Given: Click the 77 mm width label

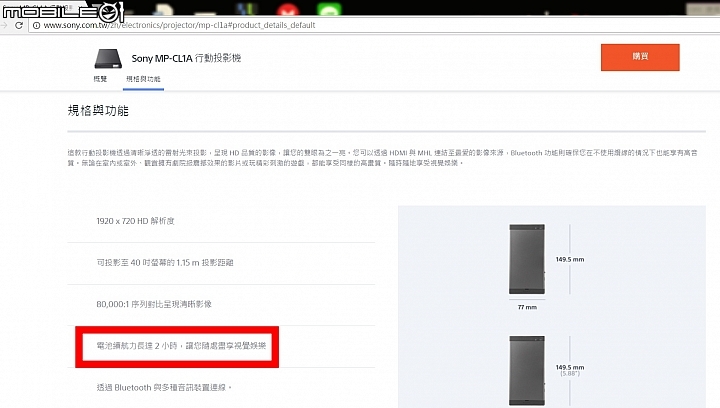Looking at the screenshot, I should pos(527,307).
